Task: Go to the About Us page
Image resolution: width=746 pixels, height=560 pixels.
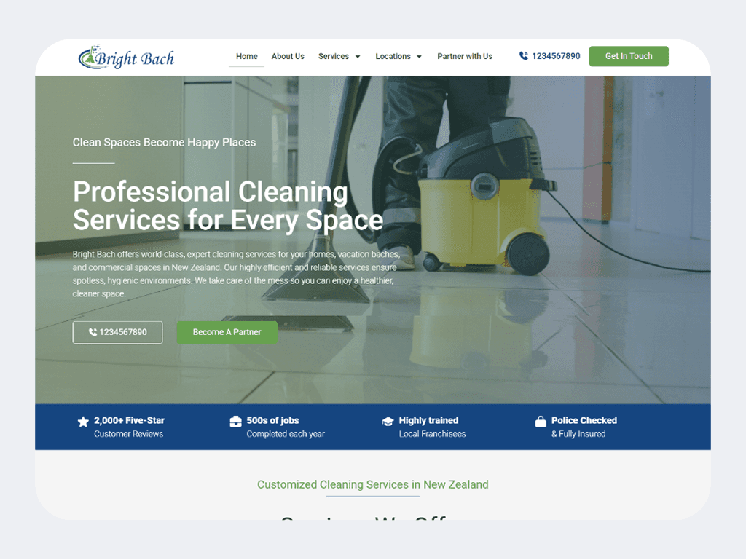Action: [288, 56]
